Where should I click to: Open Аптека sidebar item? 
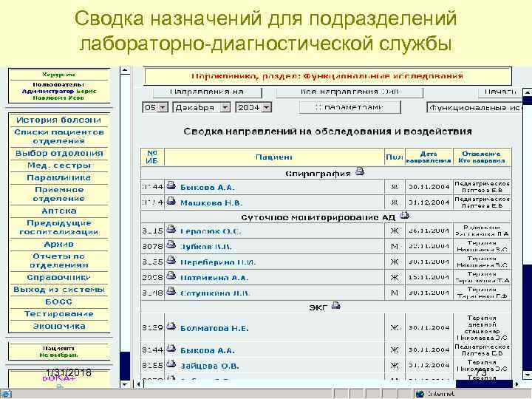tap(58, 211)
